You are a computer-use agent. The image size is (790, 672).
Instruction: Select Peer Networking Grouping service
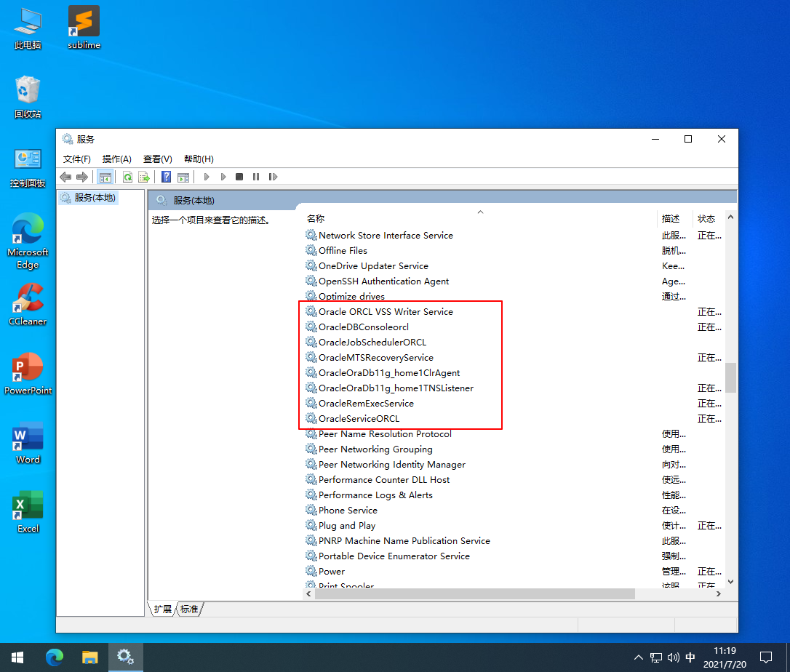tap(375, 449)
